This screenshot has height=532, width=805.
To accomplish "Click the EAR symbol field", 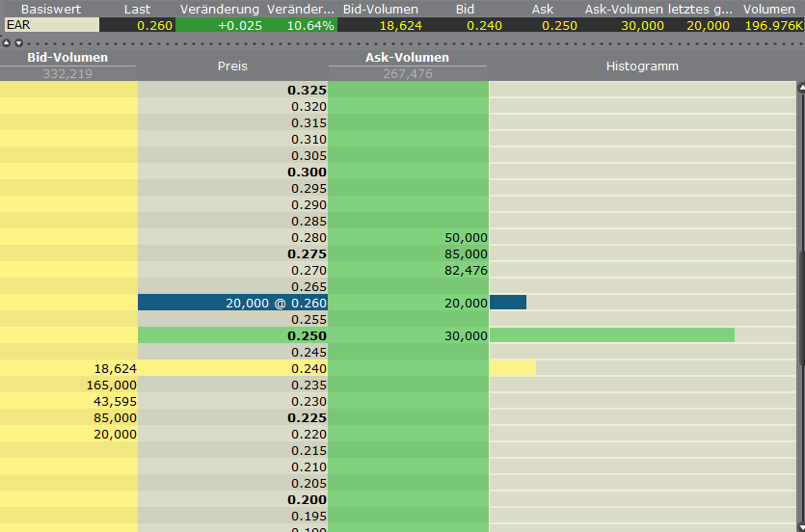I will pyautogui.click(x=50, y=25).
